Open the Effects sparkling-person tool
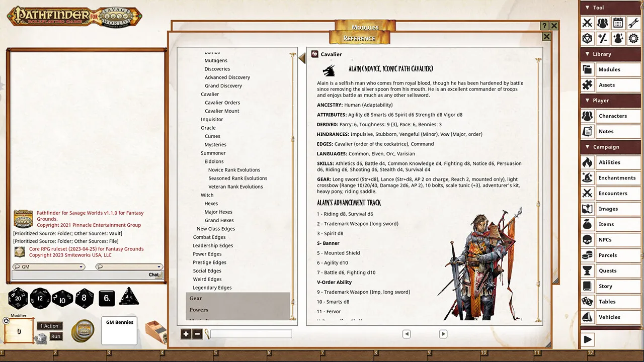 618,38
